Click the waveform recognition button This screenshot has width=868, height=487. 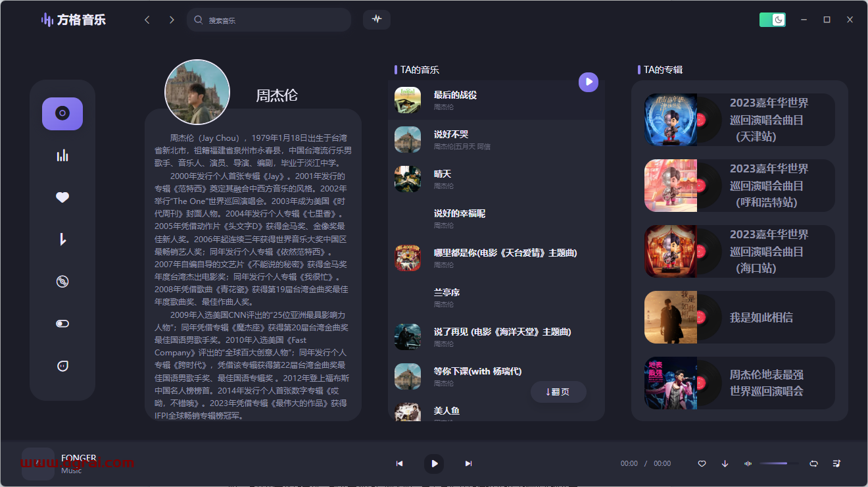click(x=377, y=19)
